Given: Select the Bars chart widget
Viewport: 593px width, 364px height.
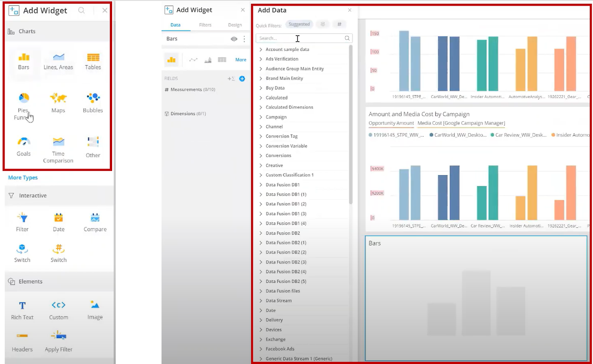Looking at the screenshot, I should coord(24,61).
